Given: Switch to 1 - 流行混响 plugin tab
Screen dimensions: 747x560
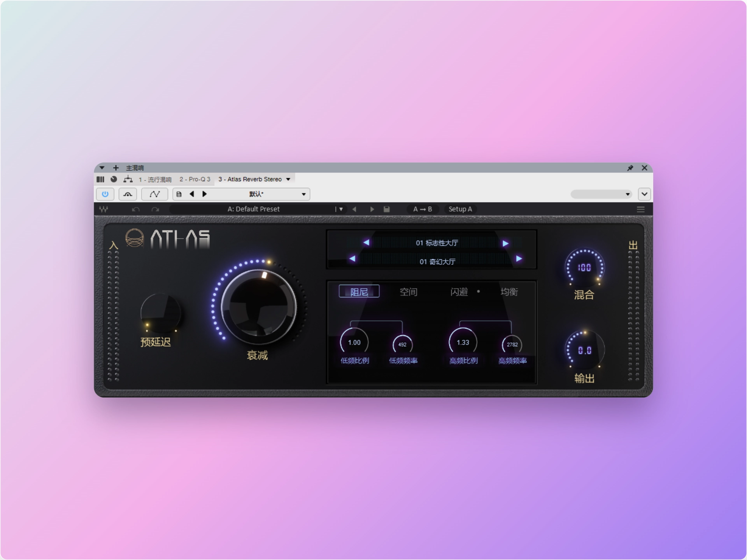Looking at the screenshot, I should (x=155, y=179).
